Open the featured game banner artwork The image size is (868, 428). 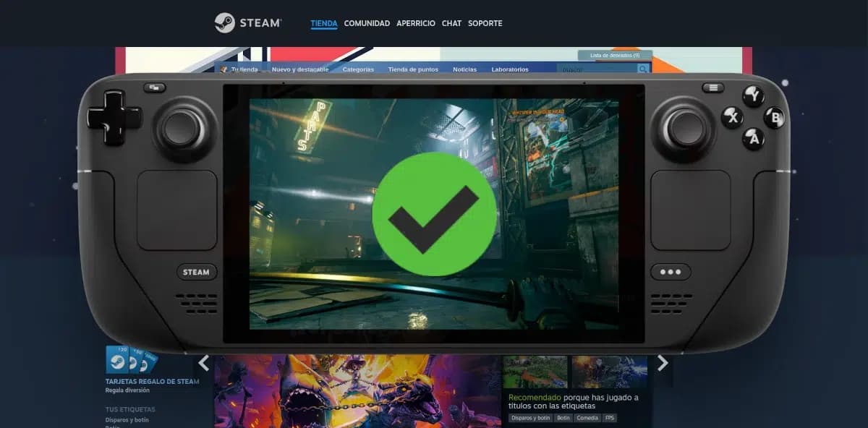(357, 391)
